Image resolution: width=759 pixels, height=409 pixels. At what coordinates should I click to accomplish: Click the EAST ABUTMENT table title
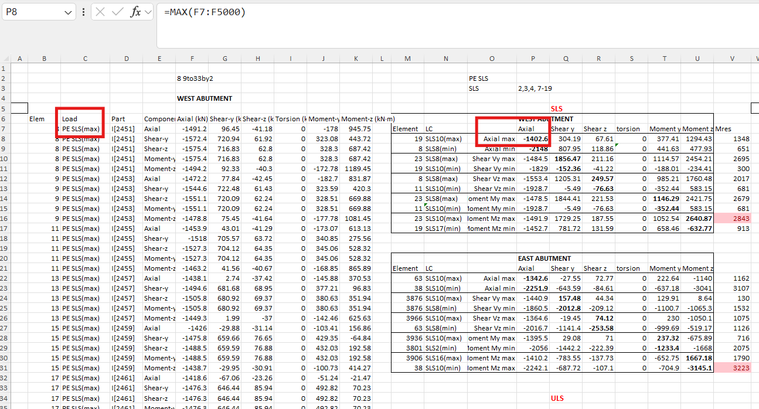pos(544,258)
